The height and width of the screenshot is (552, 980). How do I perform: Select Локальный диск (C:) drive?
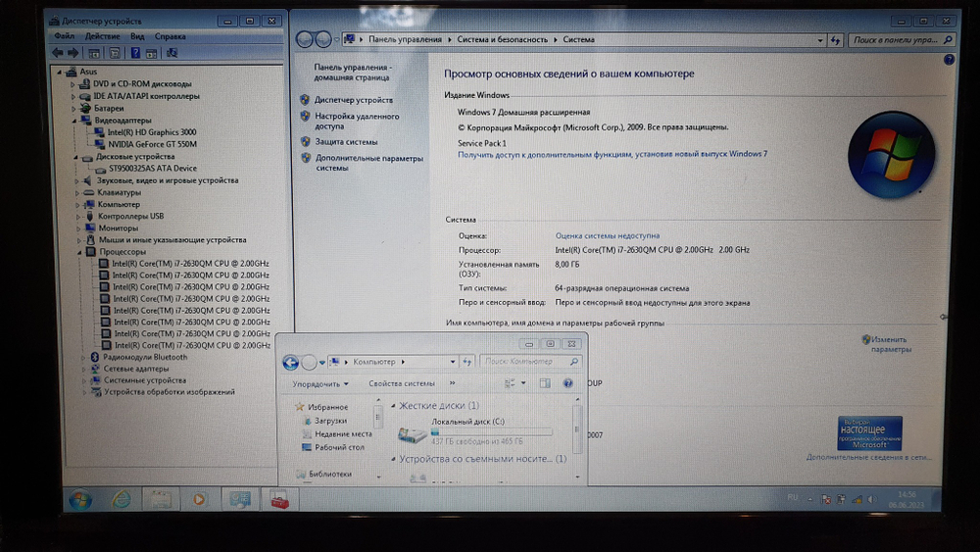click(475, 431)
